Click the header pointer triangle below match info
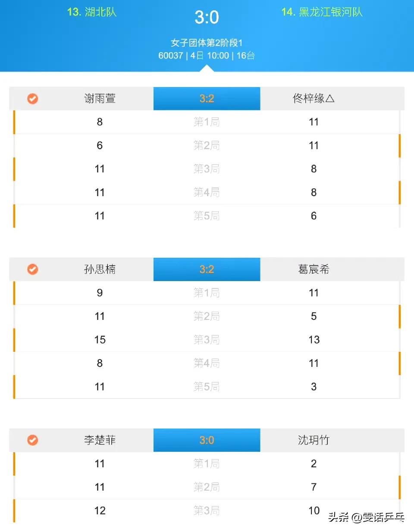Viewport: 414px width, 532px height. pos(207,68)
